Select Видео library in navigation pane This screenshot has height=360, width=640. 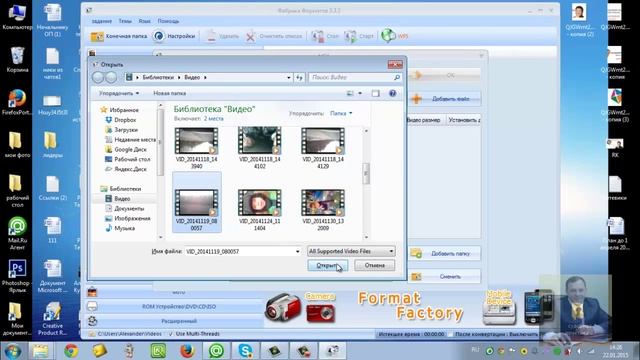(122, 198)
